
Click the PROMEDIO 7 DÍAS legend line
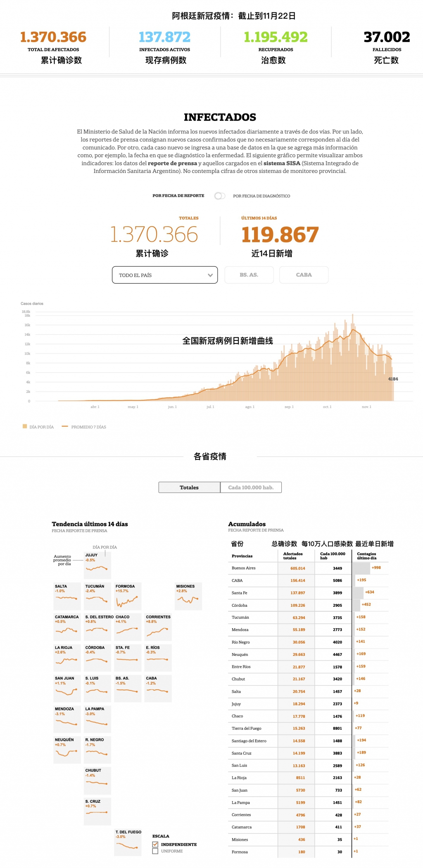pyautogui.click(x=65, y=427)
